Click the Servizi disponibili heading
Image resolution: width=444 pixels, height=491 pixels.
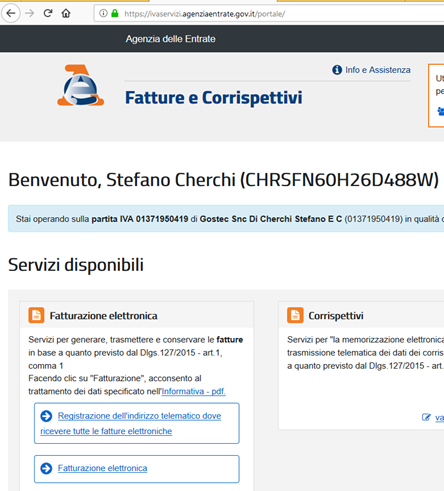76,265
